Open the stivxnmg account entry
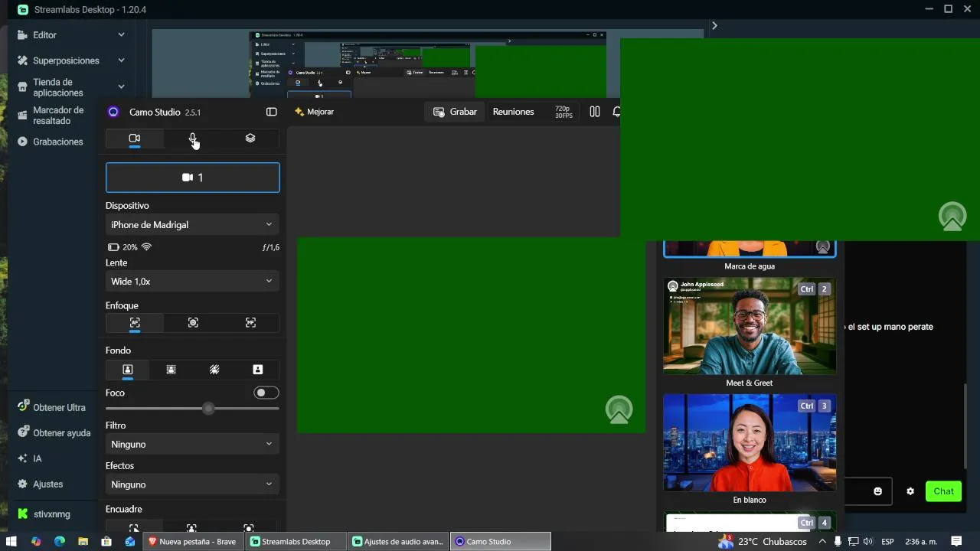 44,514
